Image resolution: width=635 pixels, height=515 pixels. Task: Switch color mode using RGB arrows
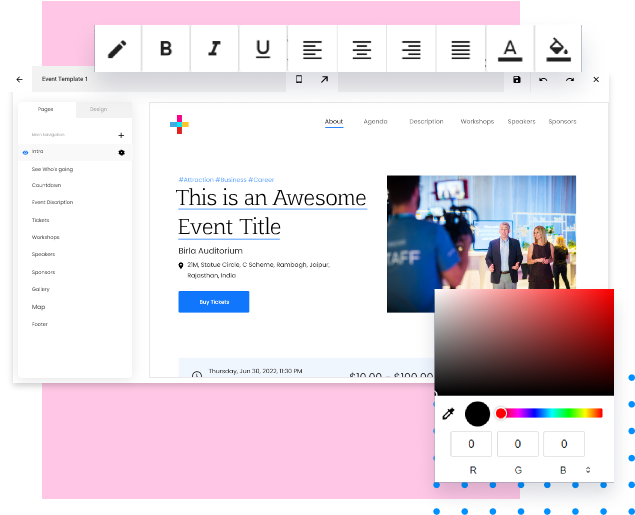588,469
